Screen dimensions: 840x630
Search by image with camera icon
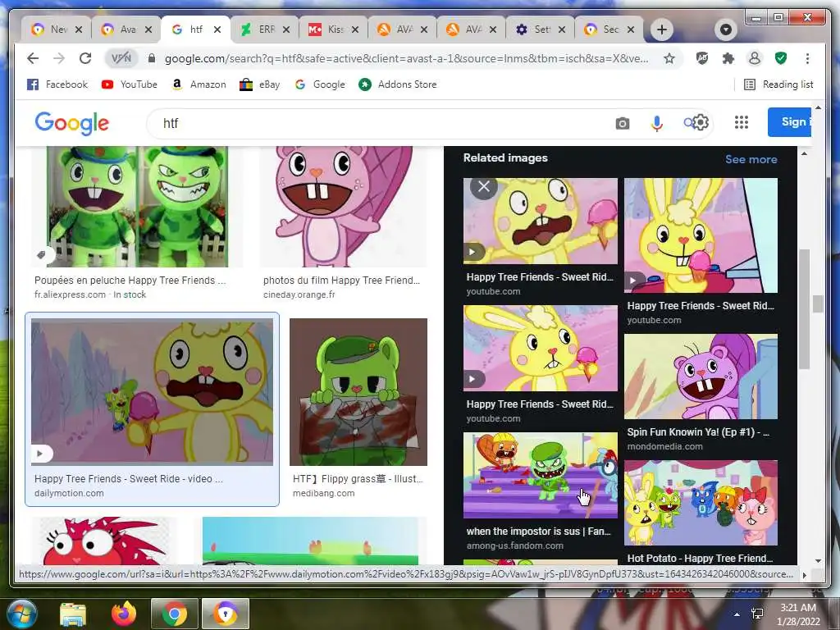(x=622, y=123)
